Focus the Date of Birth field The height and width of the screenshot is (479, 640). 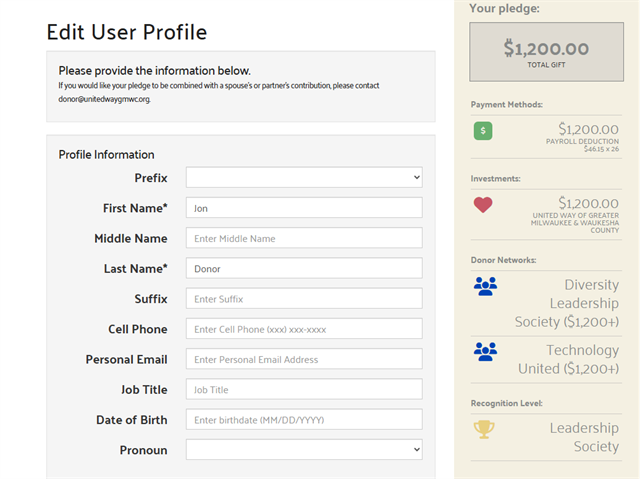(x=304, y=419)
